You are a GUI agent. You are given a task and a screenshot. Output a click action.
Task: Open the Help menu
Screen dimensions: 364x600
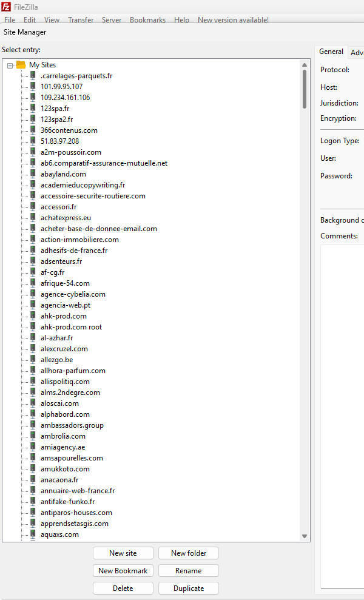pos(181,20)
